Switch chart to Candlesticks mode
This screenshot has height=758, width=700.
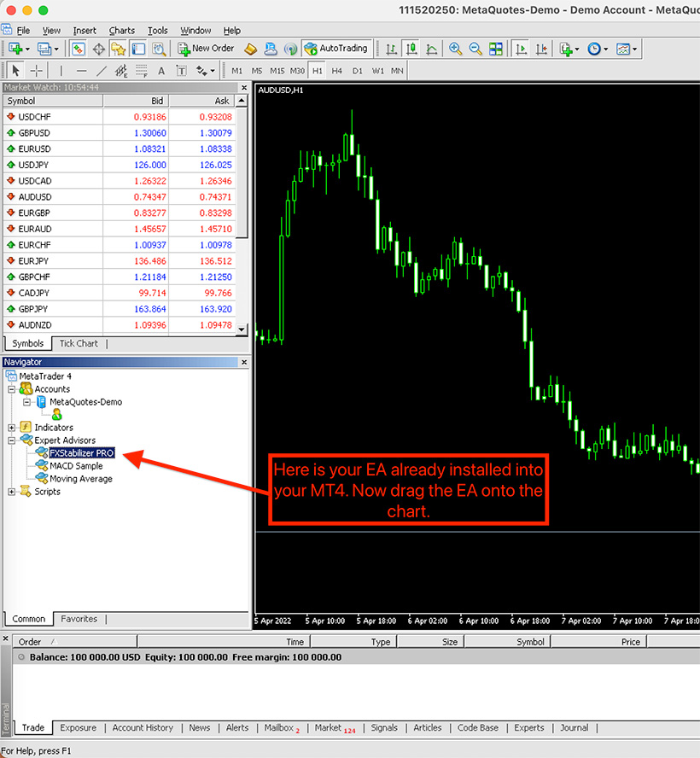click(411, 49)
